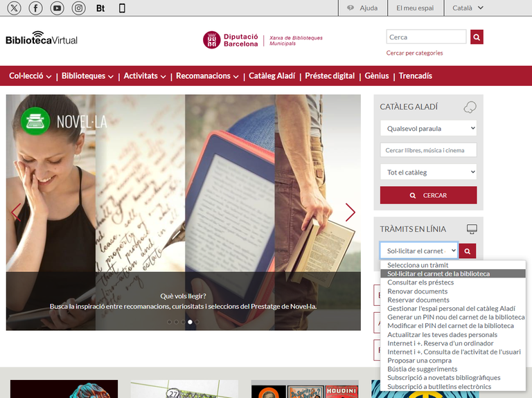Open Catàleg Aladí in navigation bar
Viewport: 532px width, 398px height.
click(272, 76)
